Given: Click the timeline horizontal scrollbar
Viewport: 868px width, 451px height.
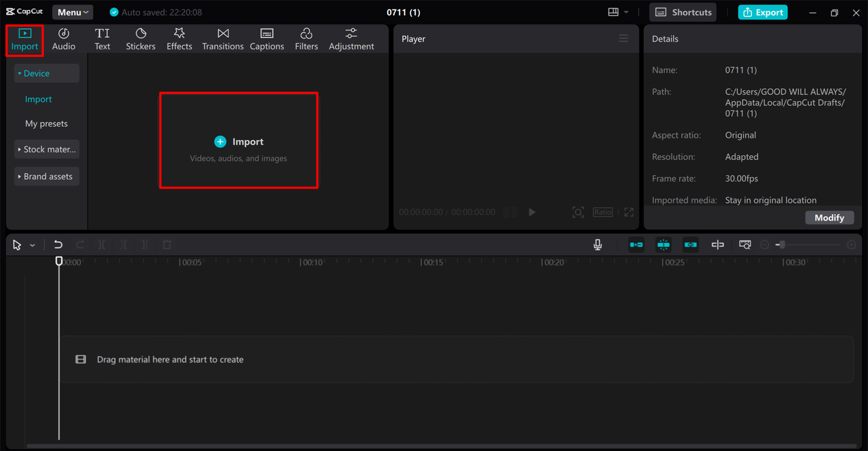Looking at the screenshot, I should pyautogui.click(x=442, y=446).
